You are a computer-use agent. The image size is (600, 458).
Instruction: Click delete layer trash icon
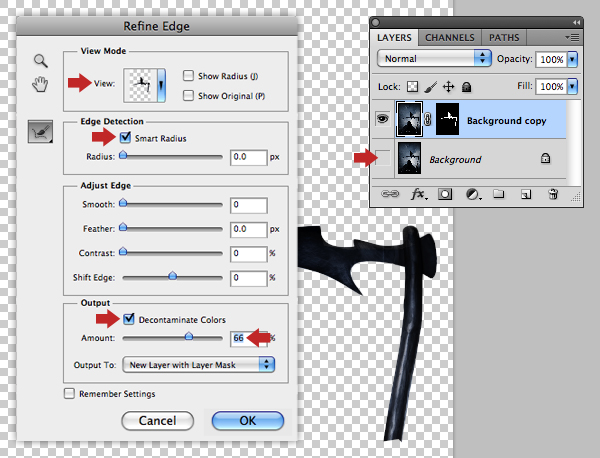click(553, 194)
